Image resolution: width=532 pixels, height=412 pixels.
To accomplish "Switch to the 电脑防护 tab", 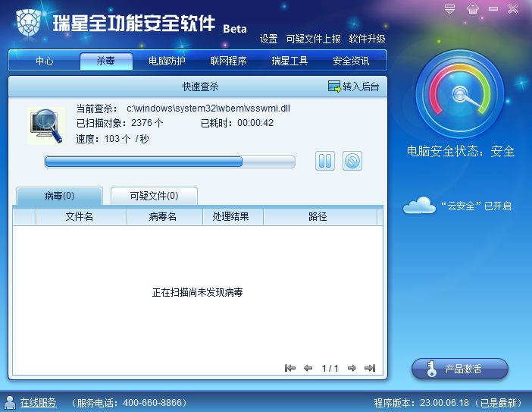I will (167, 61).
